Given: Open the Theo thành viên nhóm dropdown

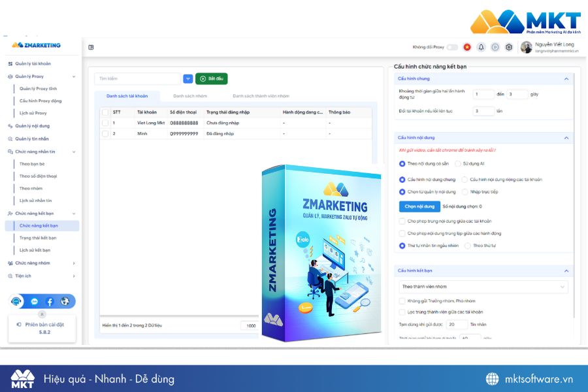Looking at the screenshot, I should pos(483,287).
